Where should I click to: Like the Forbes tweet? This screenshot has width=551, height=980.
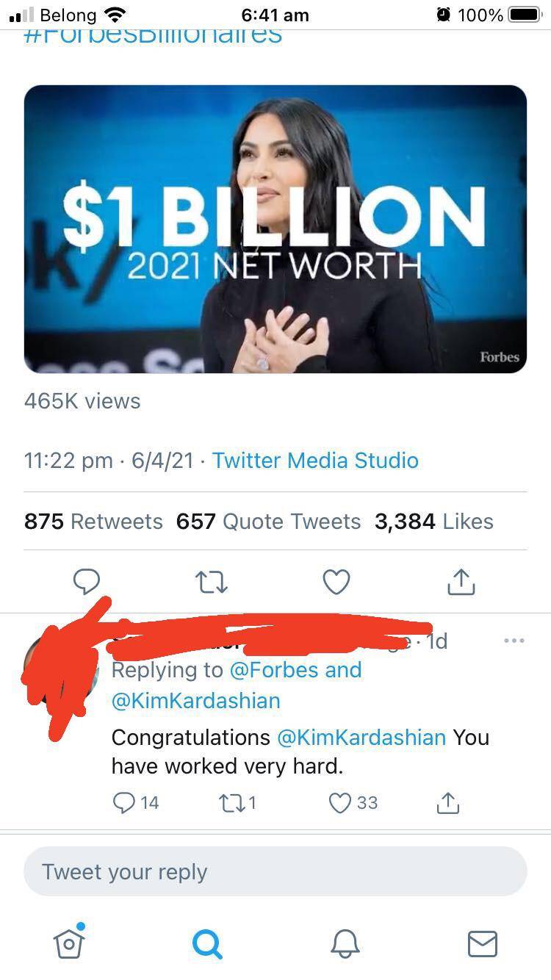(336, 582)
